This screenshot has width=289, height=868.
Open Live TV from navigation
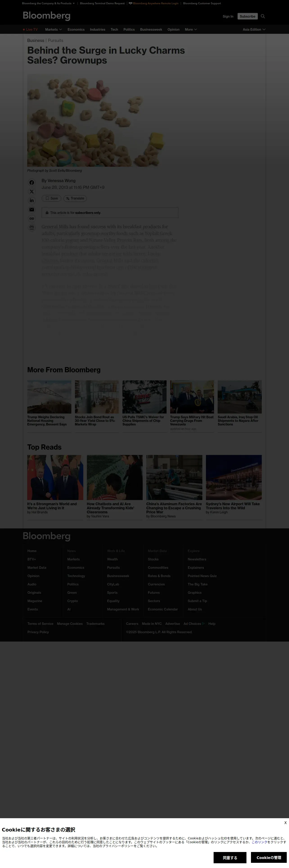[x=30, y=30]
